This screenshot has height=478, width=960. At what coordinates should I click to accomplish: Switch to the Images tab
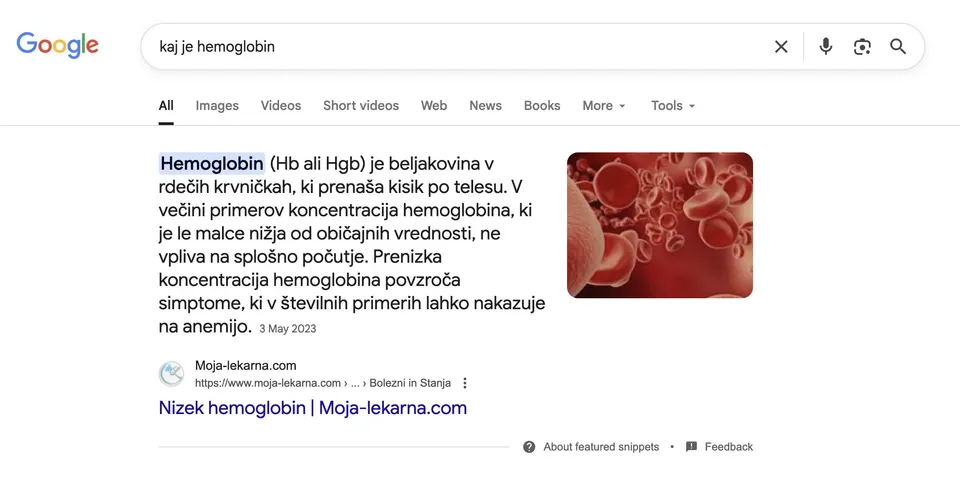click(217, 105)
